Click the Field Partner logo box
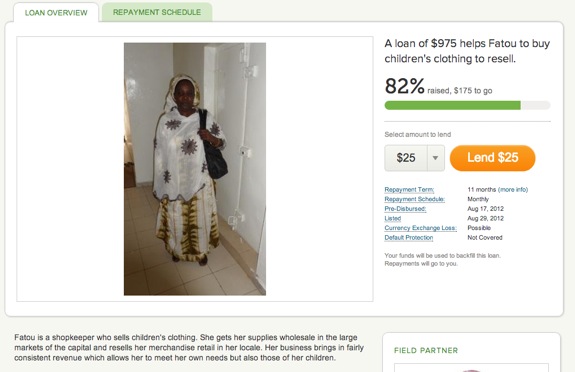Image resolution: width=575 pixels, height=372 pixels. (x=472, y=368)
